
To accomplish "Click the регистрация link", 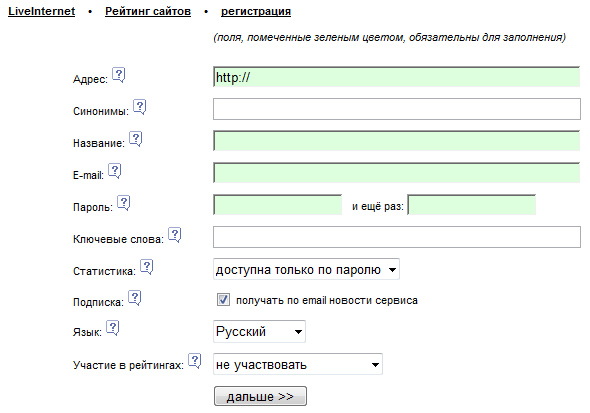I will 256,11.
